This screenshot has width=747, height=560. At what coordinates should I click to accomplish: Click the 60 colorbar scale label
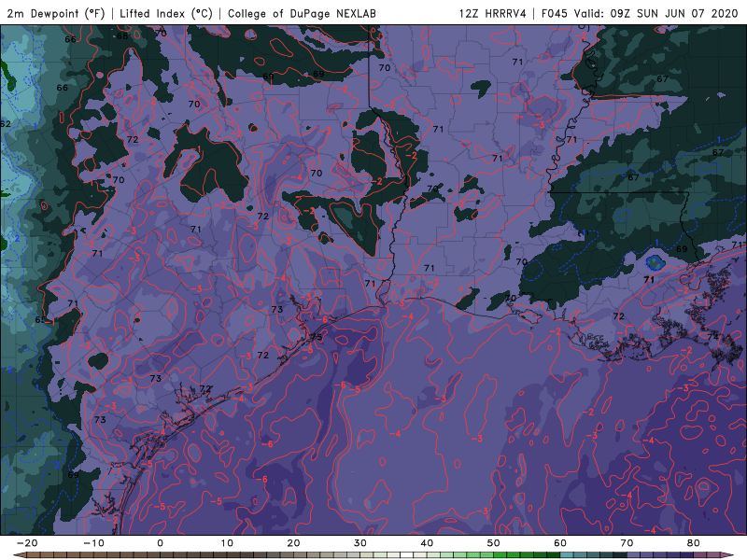click(560, 543)
